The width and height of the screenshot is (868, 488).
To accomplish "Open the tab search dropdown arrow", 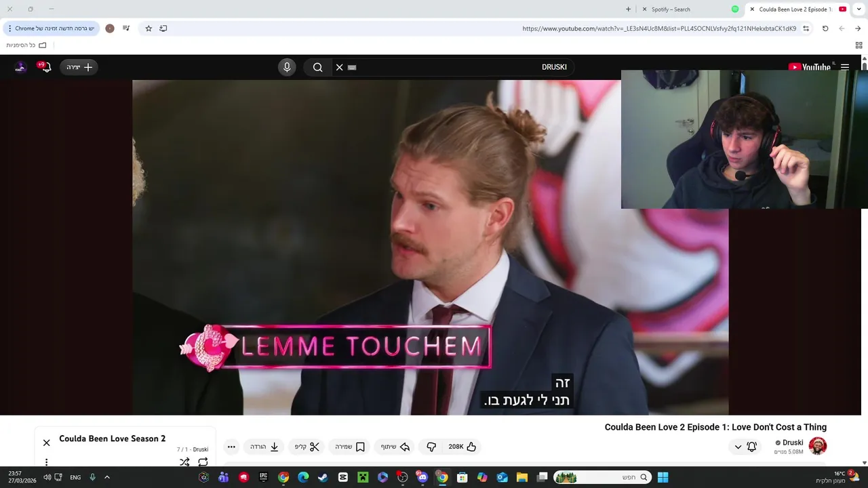I will point(859,9).
